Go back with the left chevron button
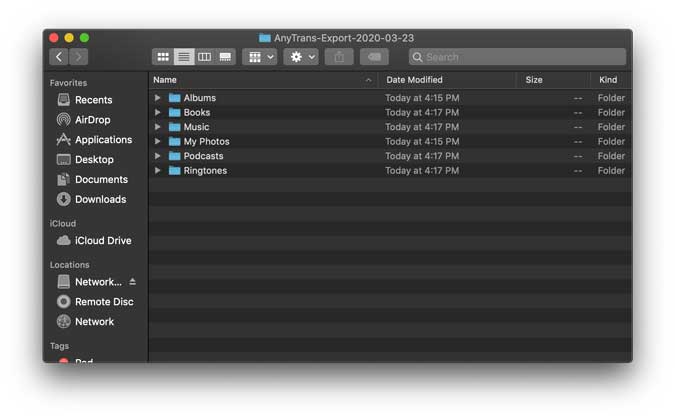 tap(59, 57)
